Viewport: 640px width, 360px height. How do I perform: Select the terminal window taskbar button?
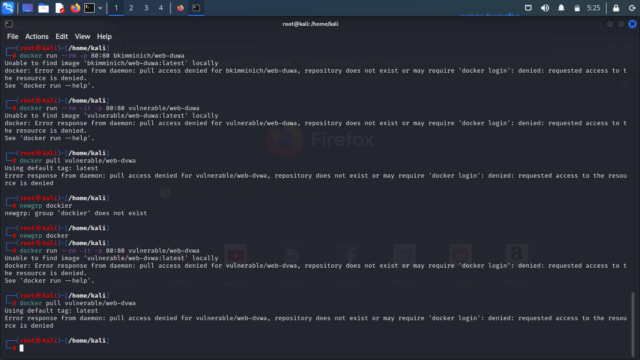(x=196, y=8)
